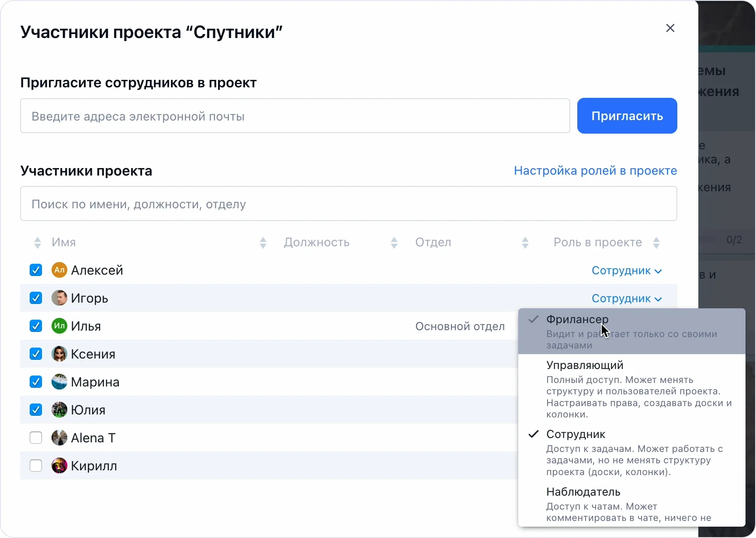
Task: Collapse Игорь's Сотрудник role dropdown
Action: pos(626,299)
